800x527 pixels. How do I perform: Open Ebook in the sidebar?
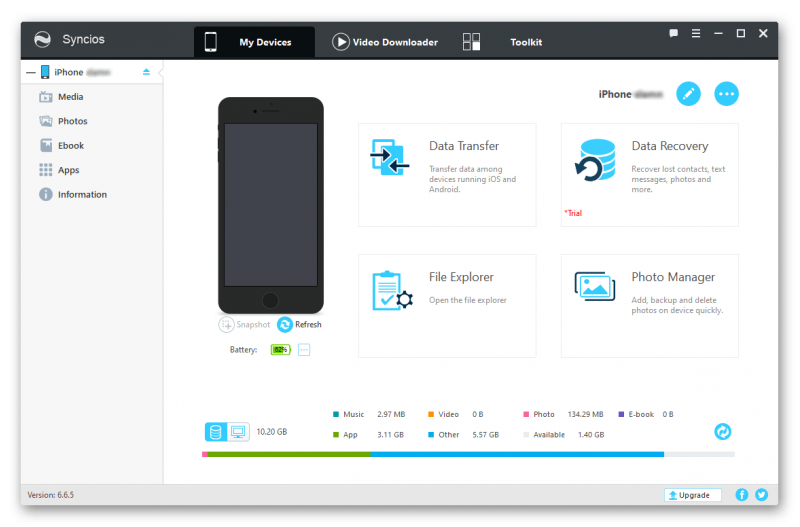point(71,145)
